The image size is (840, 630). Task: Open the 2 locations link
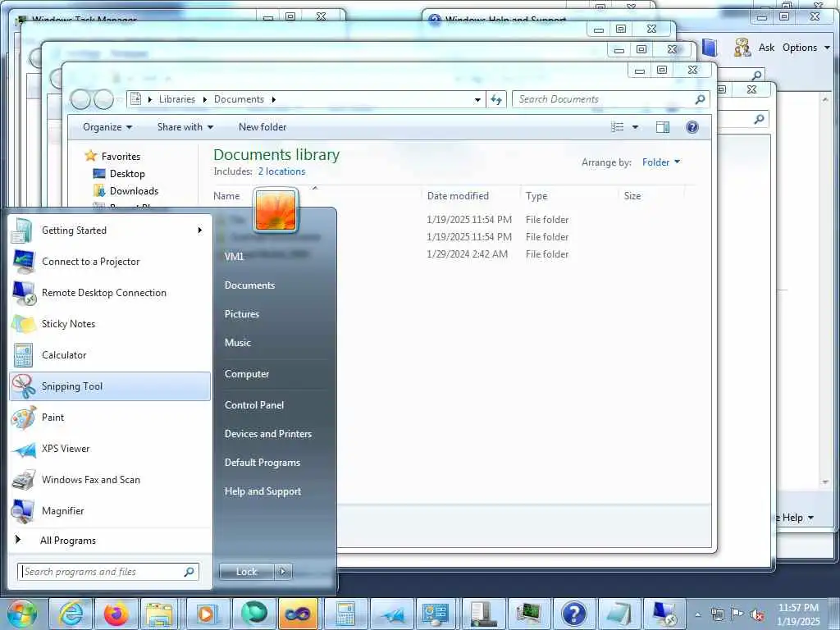click(x=281, y=171)
